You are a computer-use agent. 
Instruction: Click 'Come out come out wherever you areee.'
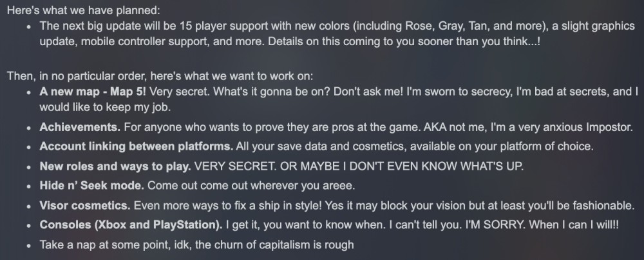(x=251, y=186)
